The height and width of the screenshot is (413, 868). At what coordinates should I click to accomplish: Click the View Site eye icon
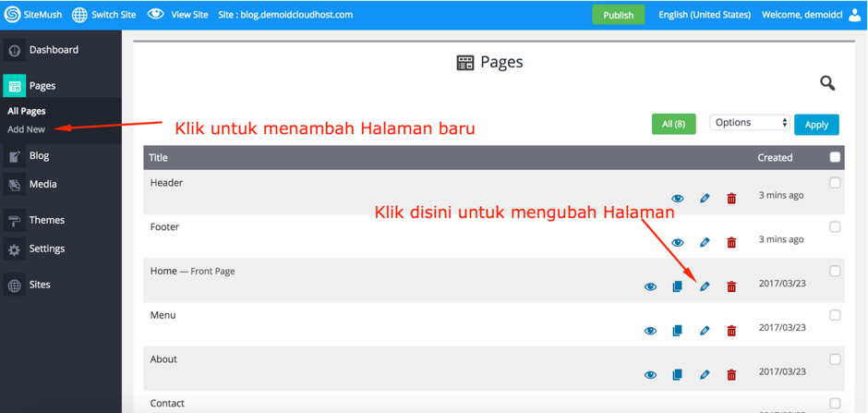[155, 14]
